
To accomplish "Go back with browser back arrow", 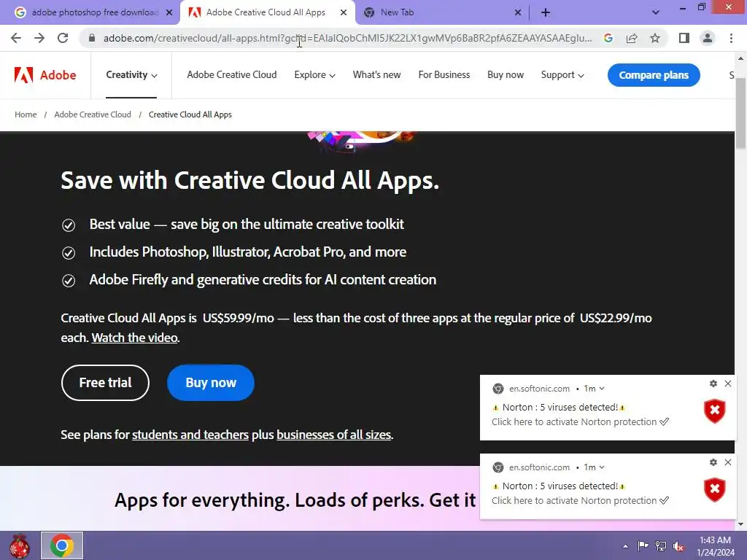I will (x=16, y=38).
